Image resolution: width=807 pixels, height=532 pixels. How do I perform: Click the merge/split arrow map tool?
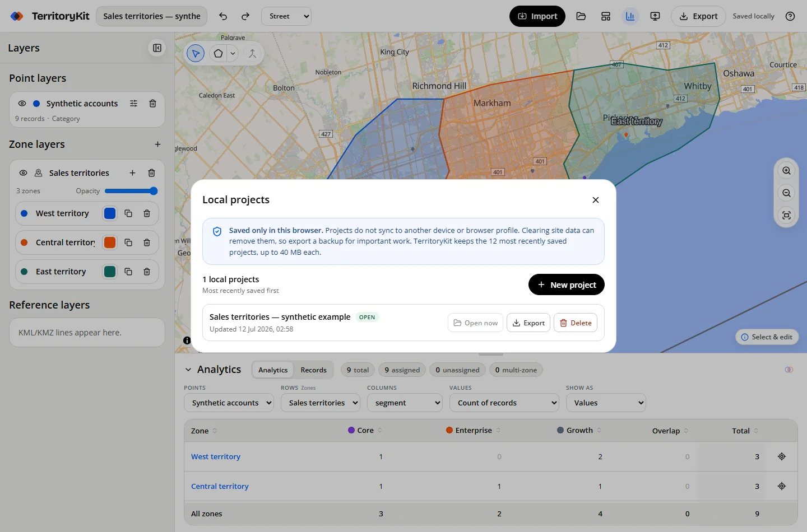[252, 54]
